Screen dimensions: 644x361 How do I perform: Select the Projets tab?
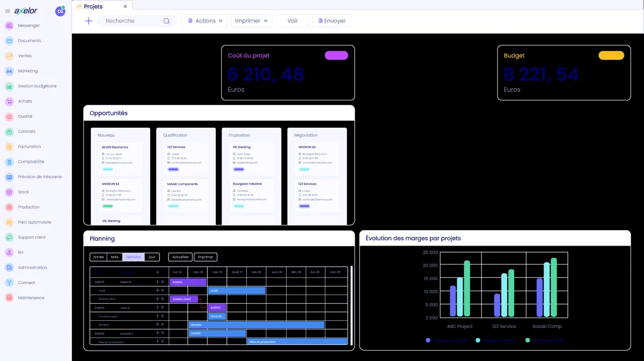tap(93, 6)
